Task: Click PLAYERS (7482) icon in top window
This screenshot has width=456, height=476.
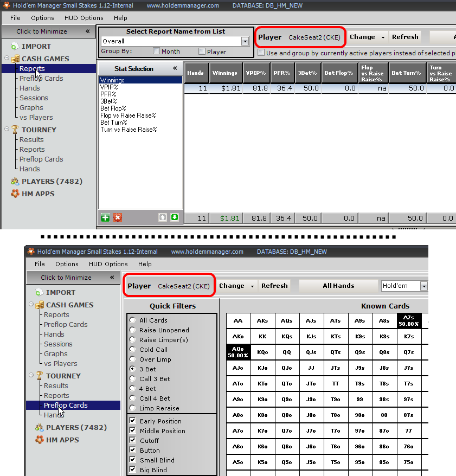Action: coord(15,182)
